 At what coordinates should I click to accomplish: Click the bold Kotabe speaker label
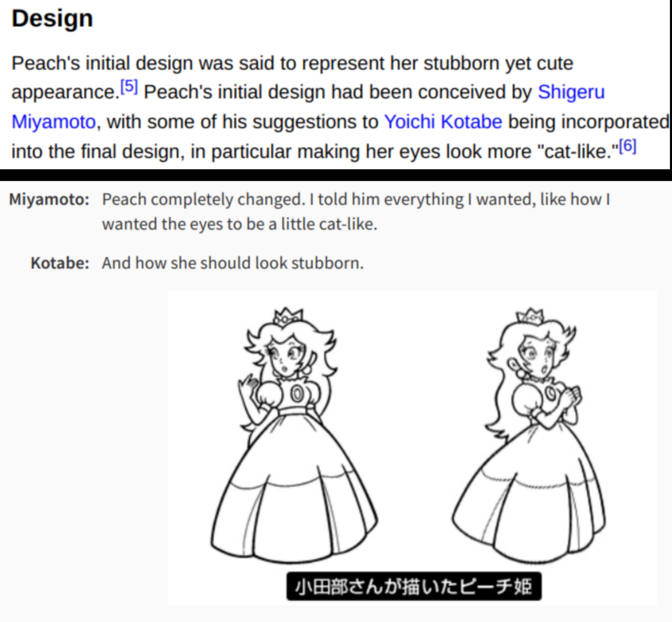click(x=60, y=263)
